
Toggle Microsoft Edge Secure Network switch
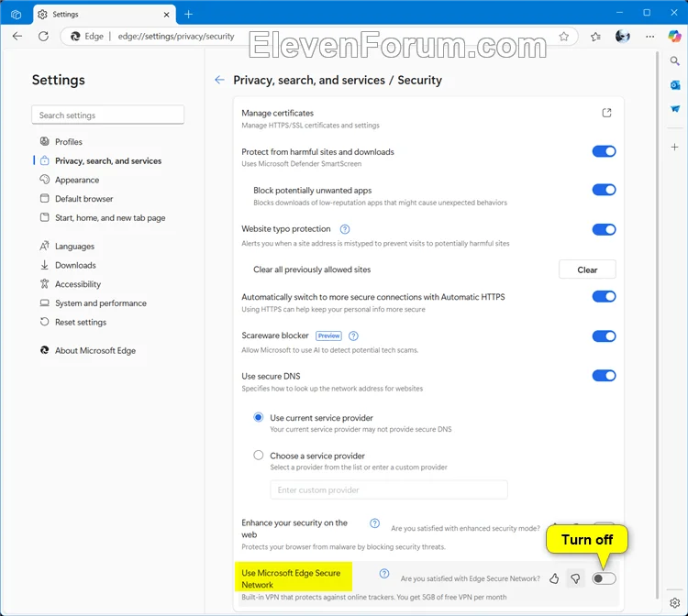[604, 578]
